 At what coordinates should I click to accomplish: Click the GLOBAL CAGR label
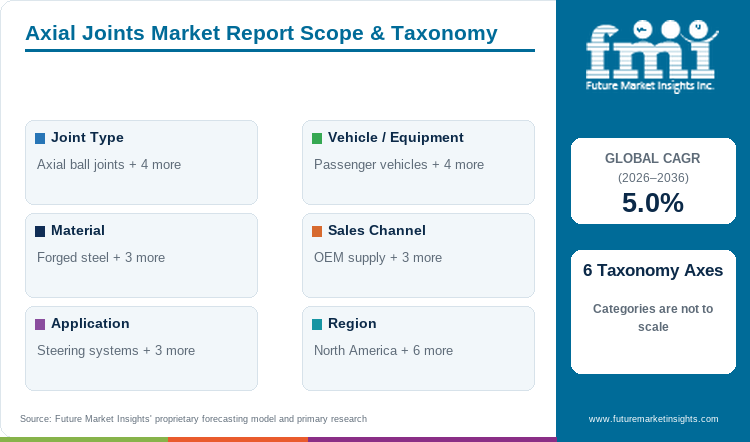[x=652, y=158]
